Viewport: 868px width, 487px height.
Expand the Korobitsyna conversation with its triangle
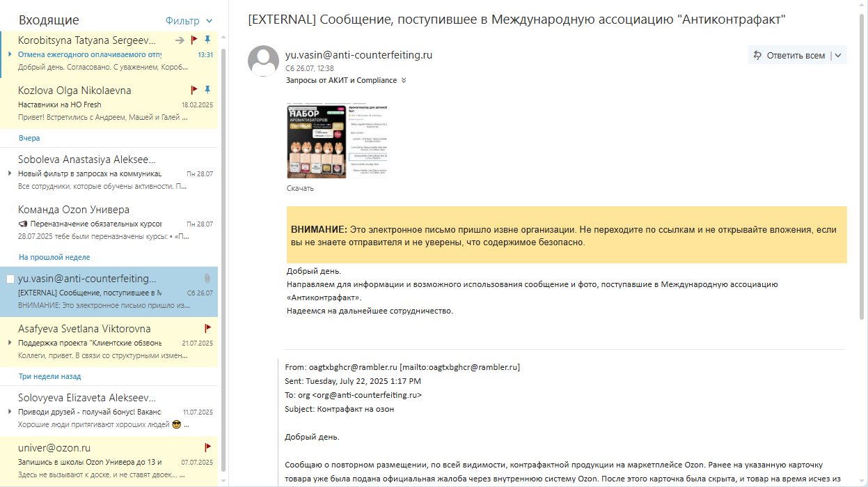click(10, 54)
